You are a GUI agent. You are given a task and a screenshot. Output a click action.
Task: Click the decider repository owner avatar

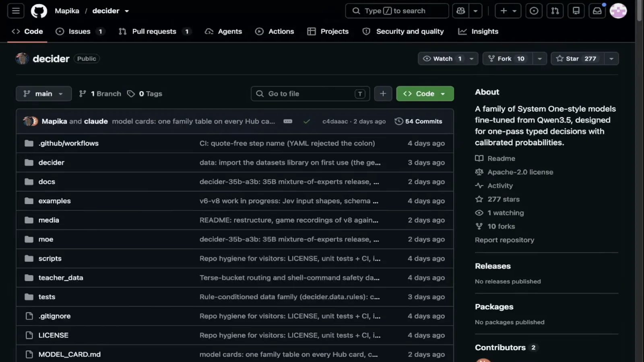[x=22, y=59]
